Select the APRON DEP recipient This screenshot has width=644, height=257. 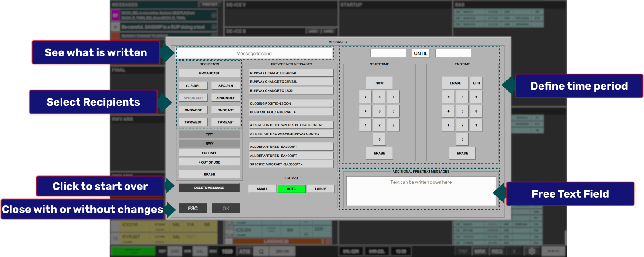click(226, 98)
